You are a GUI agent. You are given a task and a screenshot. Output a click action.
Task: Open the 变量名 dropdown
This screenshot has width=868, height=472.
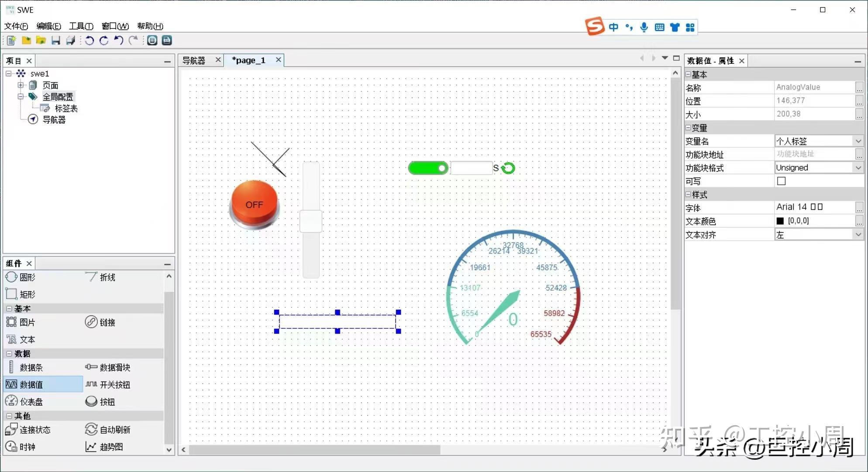(x=858, y=141)
